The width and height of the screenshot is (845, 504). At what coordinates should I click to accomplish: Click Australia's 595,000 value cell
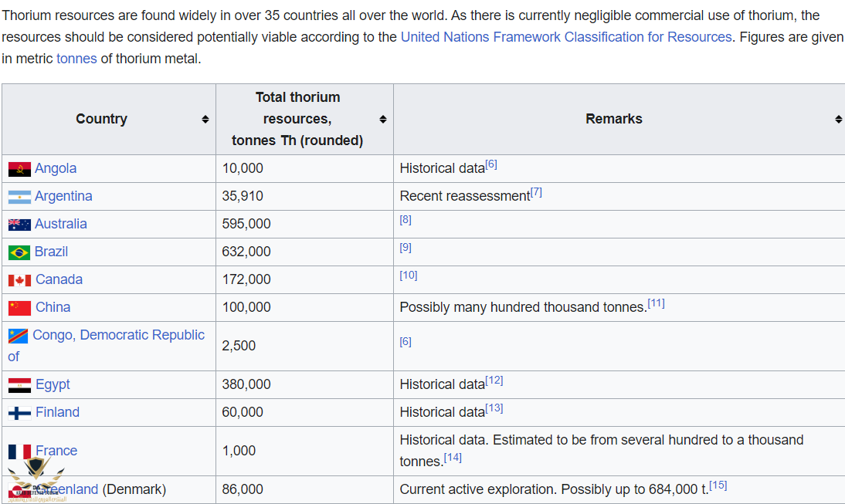tap(246, 224)
